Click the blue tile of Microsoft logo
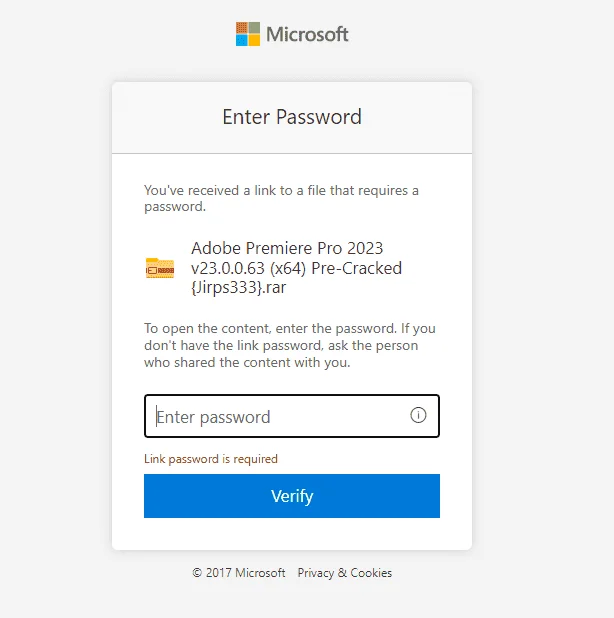614x618 pixels. pyautogui.click(x=242, y=40)
